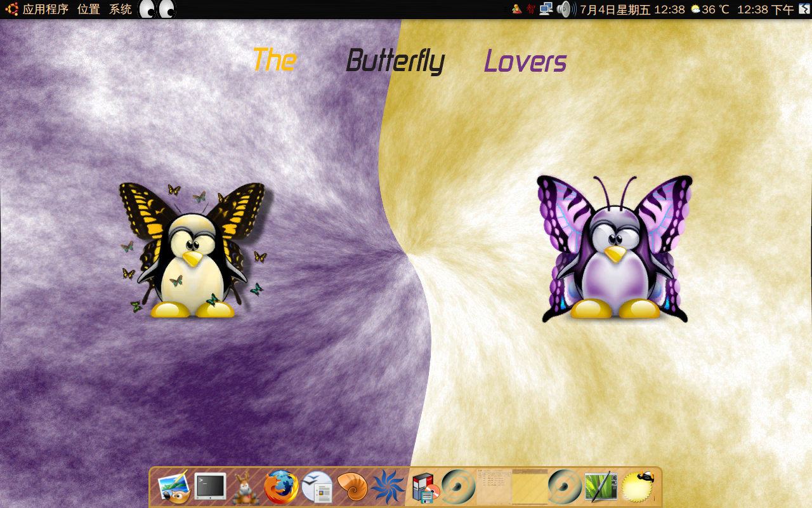This screenshot has height=508, width=812.
Task: Click the spiral icon beside the green tablet icon
Action: click(x=565, y=487)
